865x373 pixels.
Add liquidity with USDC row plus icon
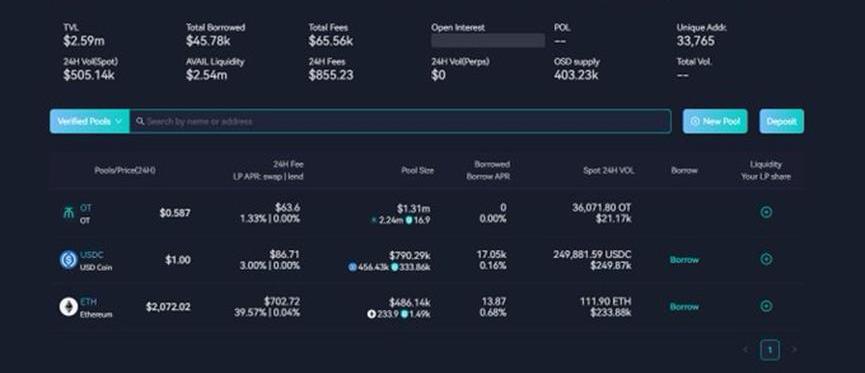pyautogui.click(x=766, y=259)
